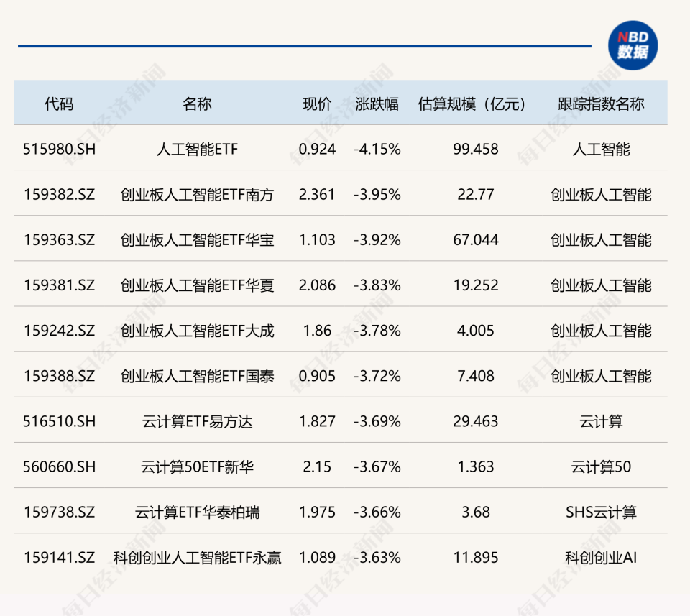This screenshot has height=616, width=690.
Task: Click the 99.458 scale value
Action: pyautogui.click(x=474, y=150)
